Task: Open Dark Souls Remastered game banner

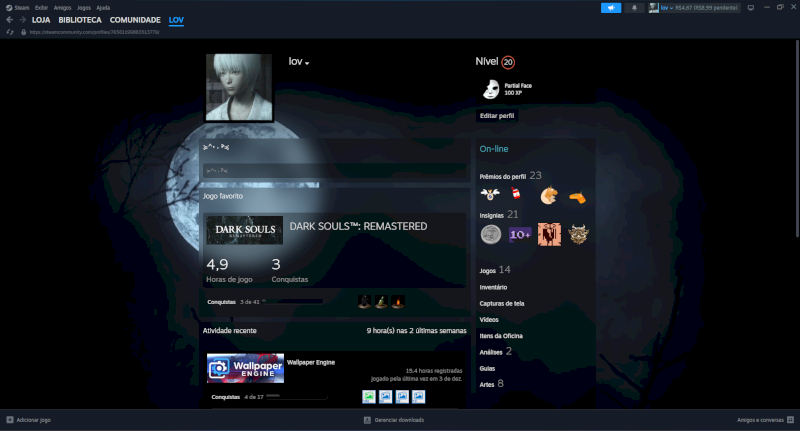Action: coord(245,230)
